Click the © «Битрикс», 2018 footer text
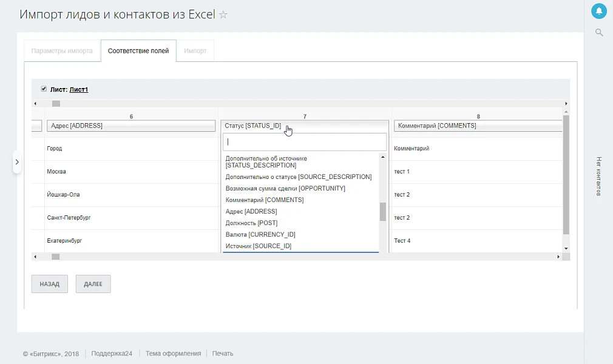 [x=51, y=354]
